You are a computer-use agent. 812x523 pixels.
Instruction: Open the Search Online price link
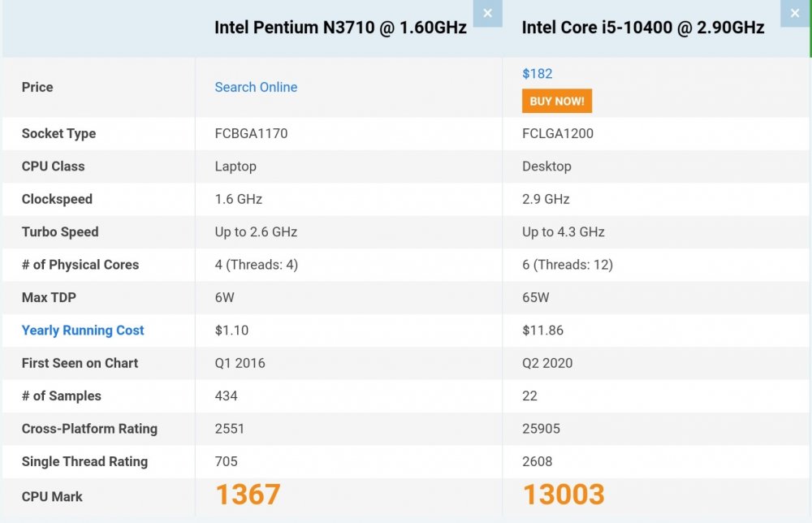tap(256, 87)
